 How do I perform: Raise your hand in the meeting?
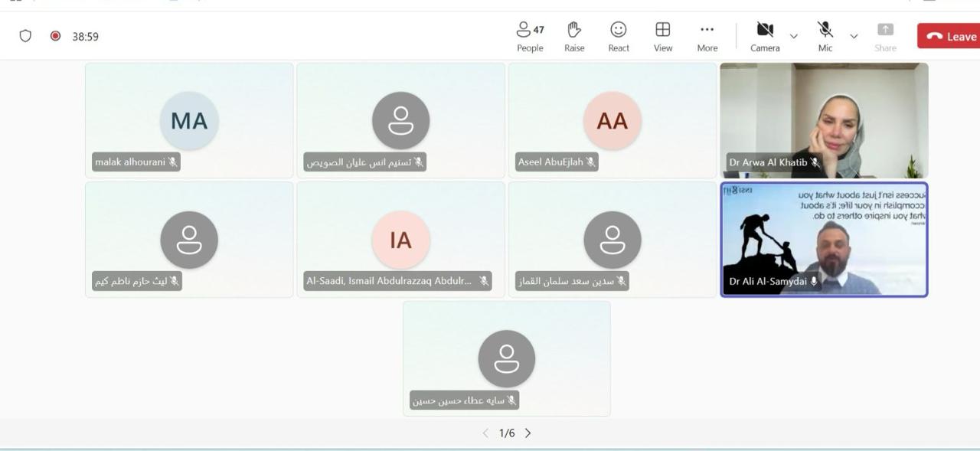coord(574,36)
